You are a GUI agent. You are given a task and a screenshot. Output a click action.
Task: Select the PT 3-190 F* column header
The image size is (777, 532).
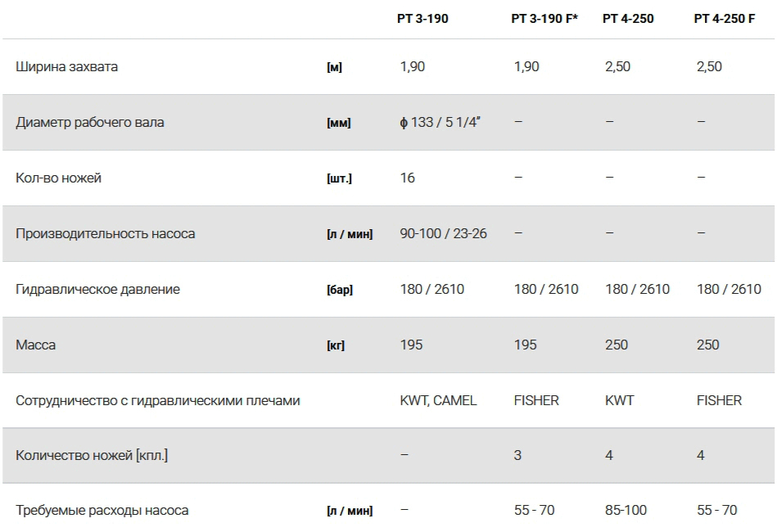point(544,18)
